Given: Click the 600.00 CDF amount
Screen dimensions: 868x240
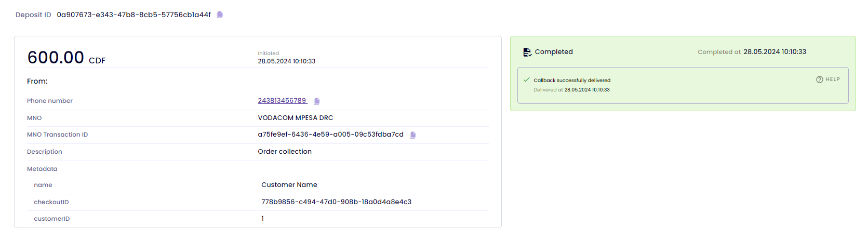Looking at the screenshot, I should click(x=66, y=57).
